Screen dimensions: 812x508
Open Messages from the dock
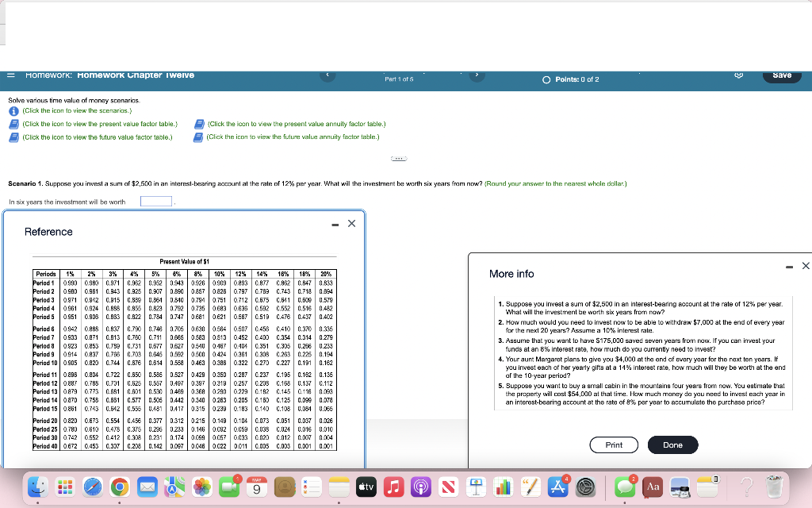(x=625, y=487)
